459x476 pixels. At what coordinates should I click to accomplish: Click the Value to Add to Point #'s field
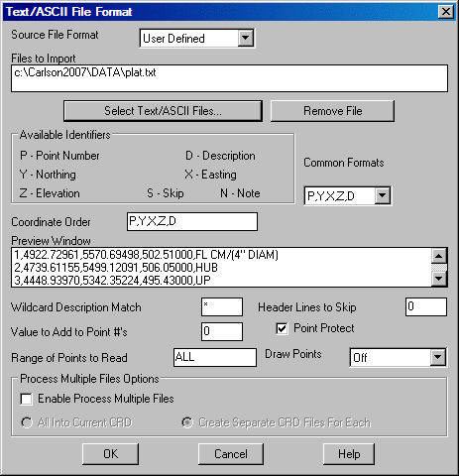point(222,331)
